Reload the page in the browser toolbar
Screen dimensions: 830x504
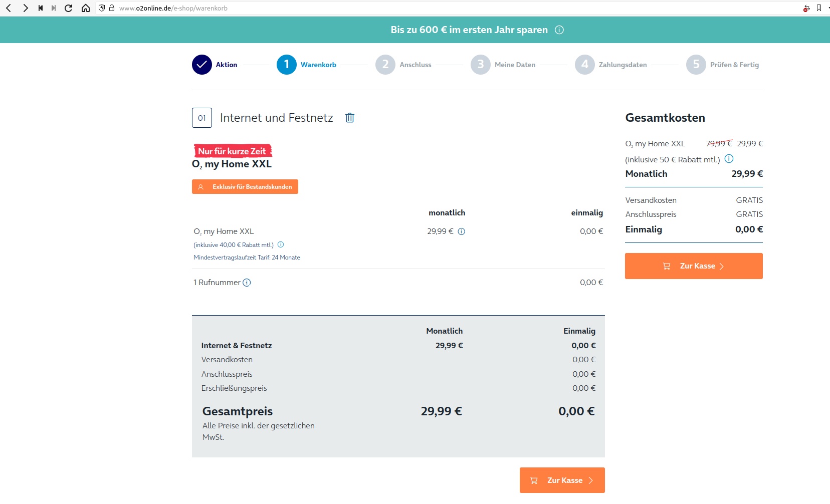[69, 8]
